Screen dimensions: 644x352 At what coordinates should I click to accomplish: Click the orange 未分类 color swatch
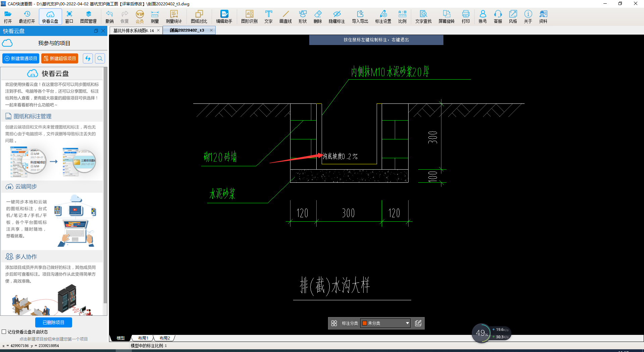(x=365, y=323)
